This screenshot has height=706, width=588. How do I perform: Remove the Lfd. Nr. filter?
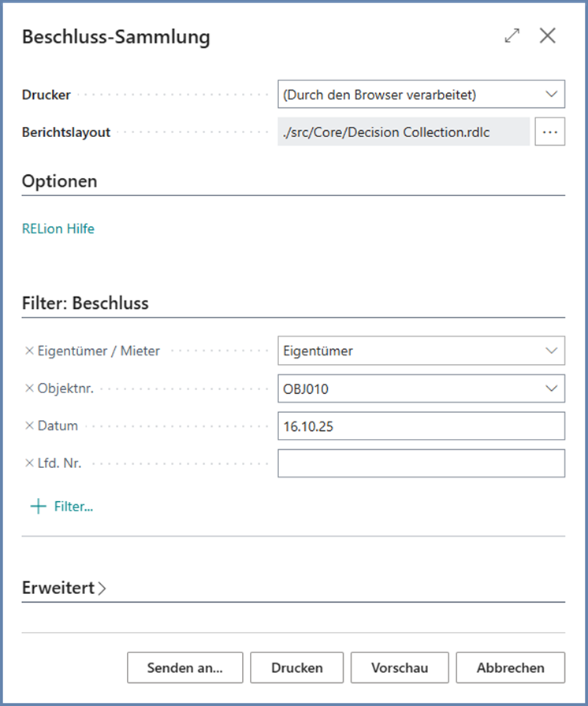[x=30, y=463]
